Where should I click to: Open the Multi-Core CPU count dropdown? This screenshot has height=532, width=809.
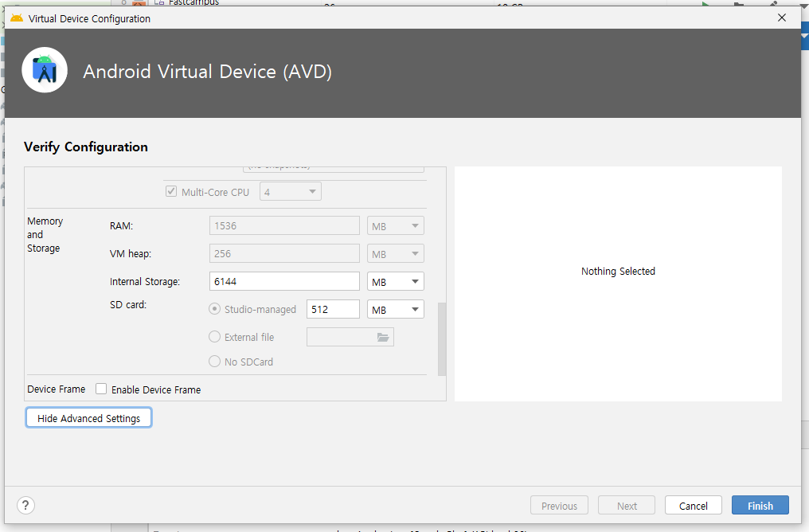pos(291,191)
